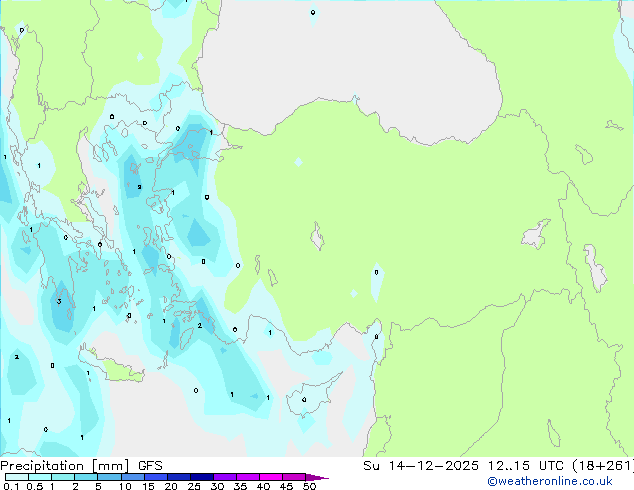This screenshot has height=490, width=634.
Task: Click the "3" precipitation value on map
Action: pos(59,302)
